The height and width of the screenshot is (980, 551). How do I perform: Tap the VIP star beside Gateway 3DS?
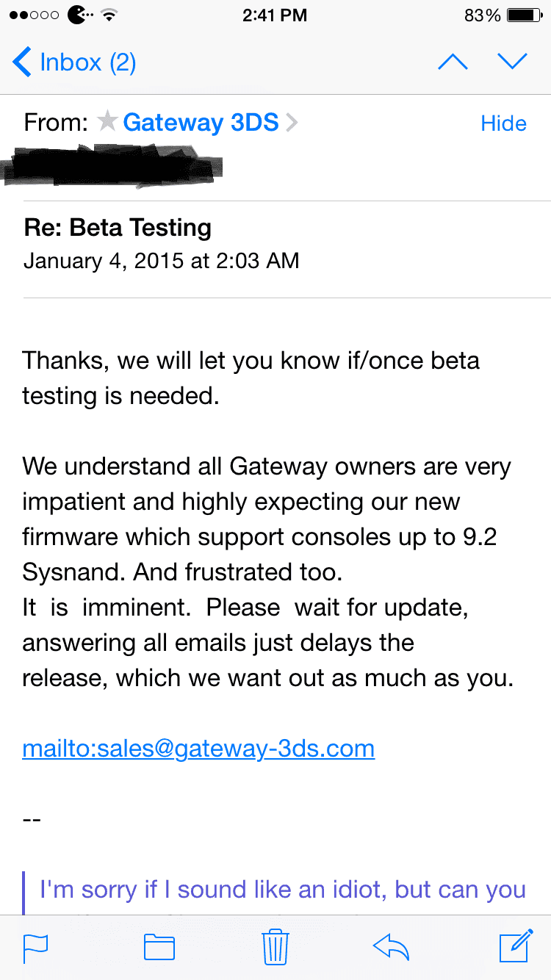pos(107,122)
